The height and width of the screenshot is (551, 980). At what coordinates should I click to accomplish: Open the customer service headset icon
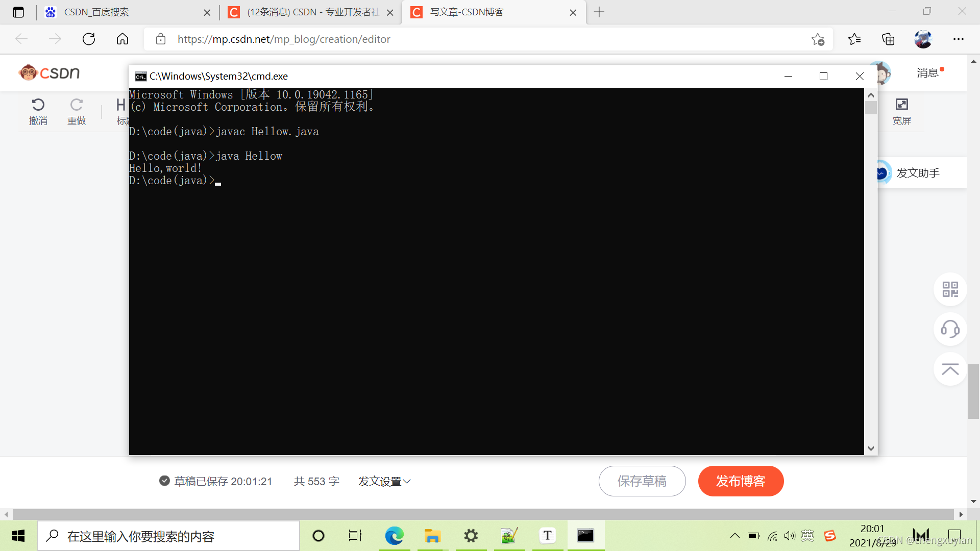[949, 329]
